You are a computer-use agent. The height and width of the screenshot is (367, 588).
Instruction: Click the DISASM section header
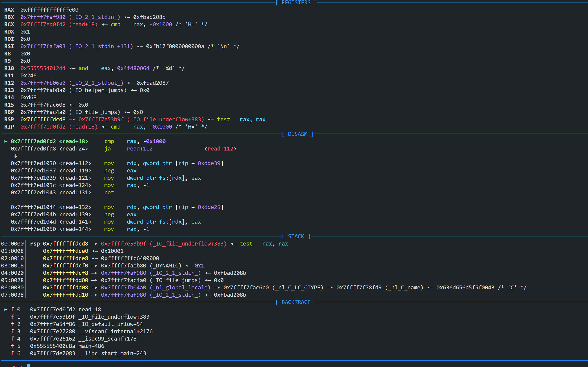click(298, 134)
